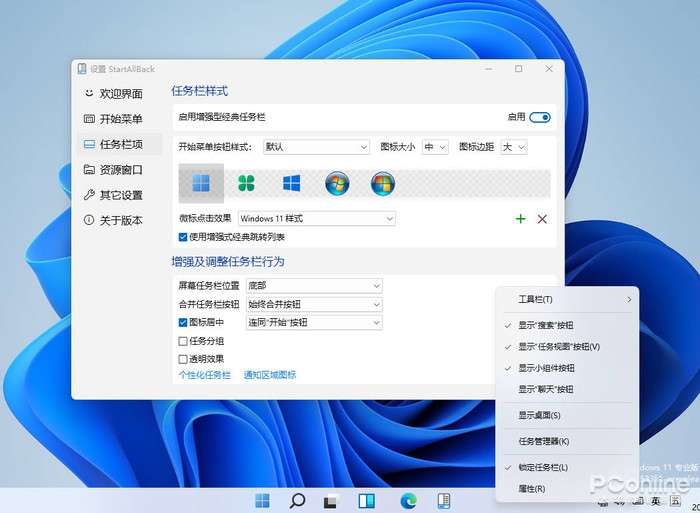Click the 通知区域图标 link
Image resolution: width=700 pixels, height=513 pixels.
[x=270, y=375]
